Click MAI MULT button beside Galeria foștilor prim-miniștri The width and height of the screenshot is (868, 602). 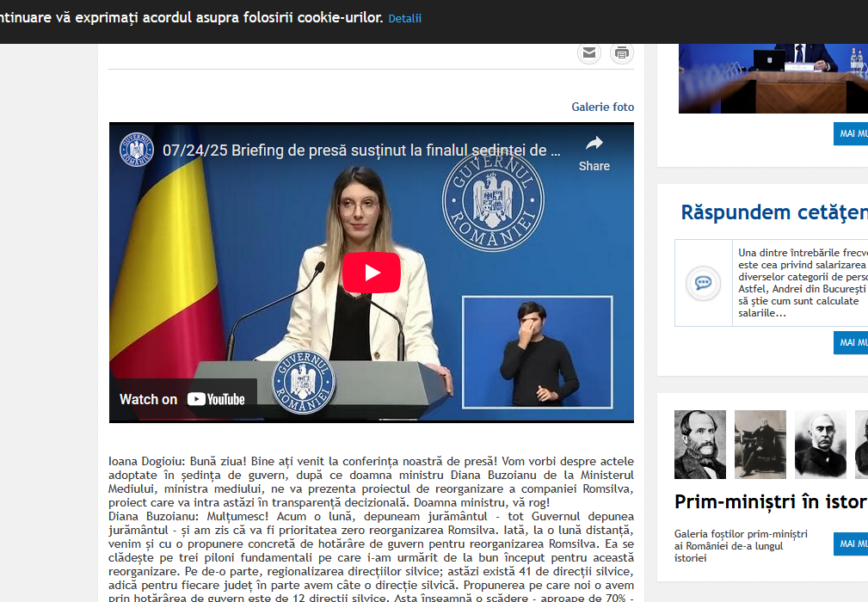(x=851, y=544)
